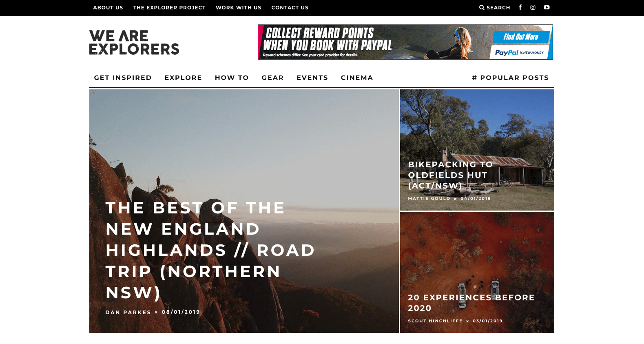Open the Instagram profile icon
This screenshot has height=344, width=644.
tap(533, 7)
